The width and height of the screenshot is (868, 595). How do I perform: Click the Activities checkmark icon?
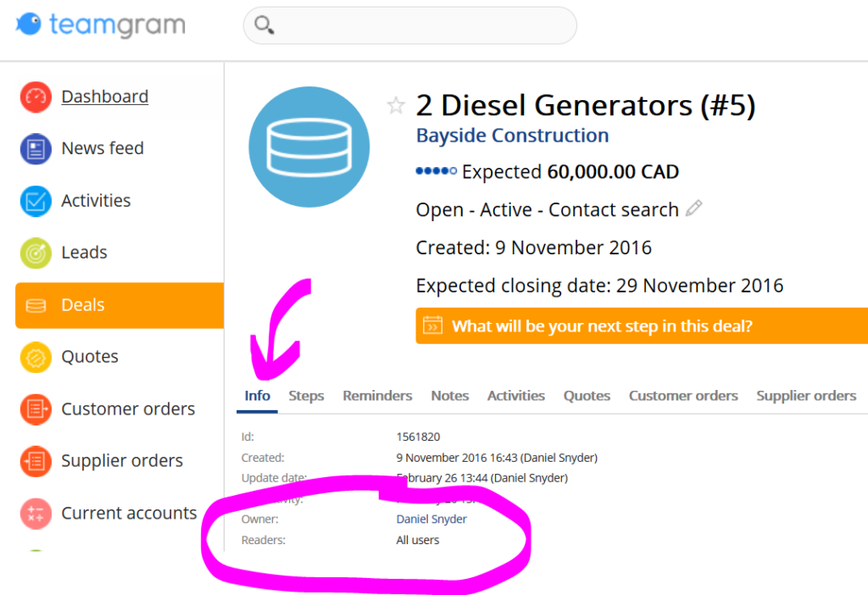point(36,201)
